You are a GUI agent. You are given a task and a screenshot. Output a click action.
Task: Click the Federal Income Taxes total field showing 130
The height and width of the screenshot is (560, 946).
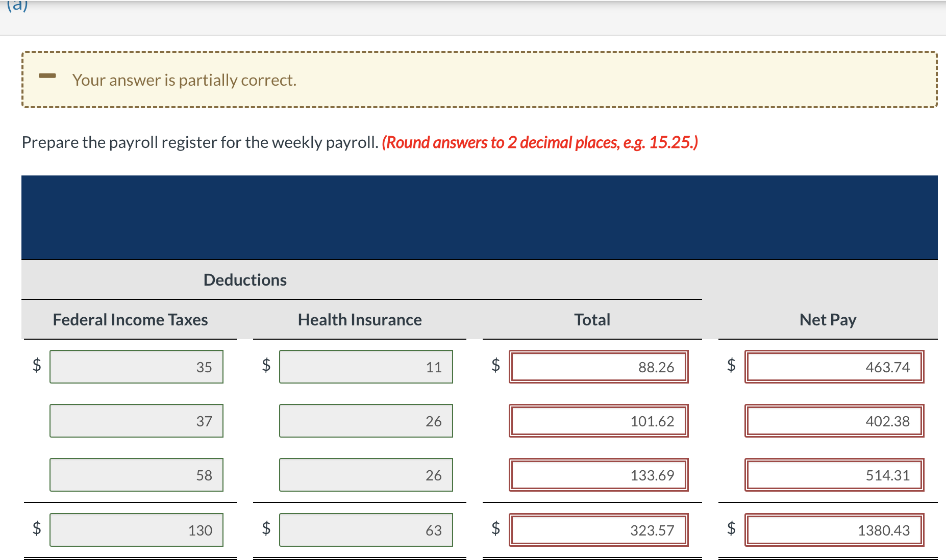136,530
